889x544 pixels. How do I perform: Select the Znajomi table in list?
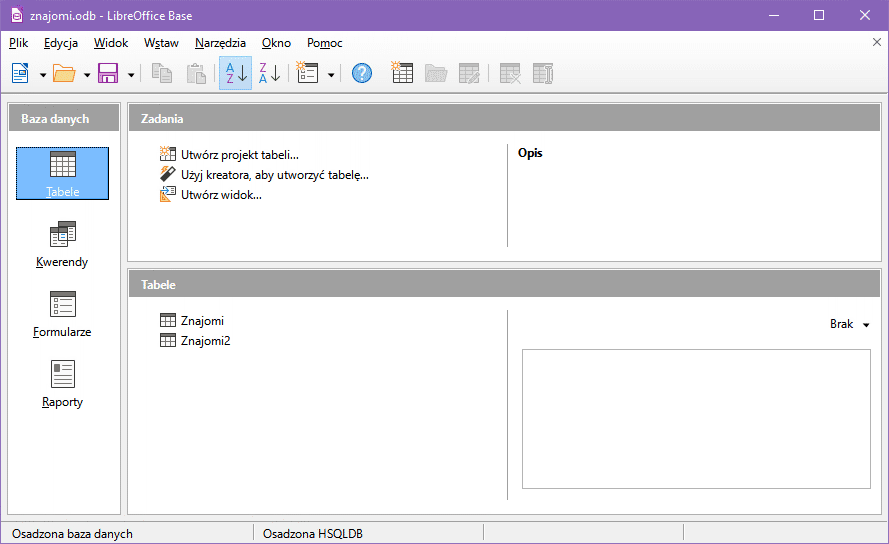[202, 321]
